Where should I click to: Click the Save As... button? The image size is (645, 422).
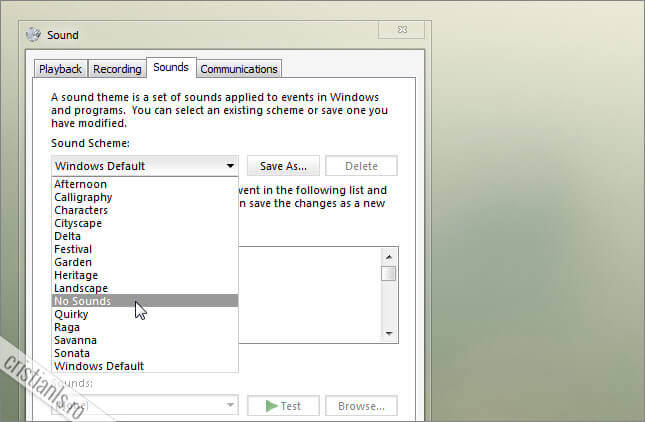coord(283,166)
